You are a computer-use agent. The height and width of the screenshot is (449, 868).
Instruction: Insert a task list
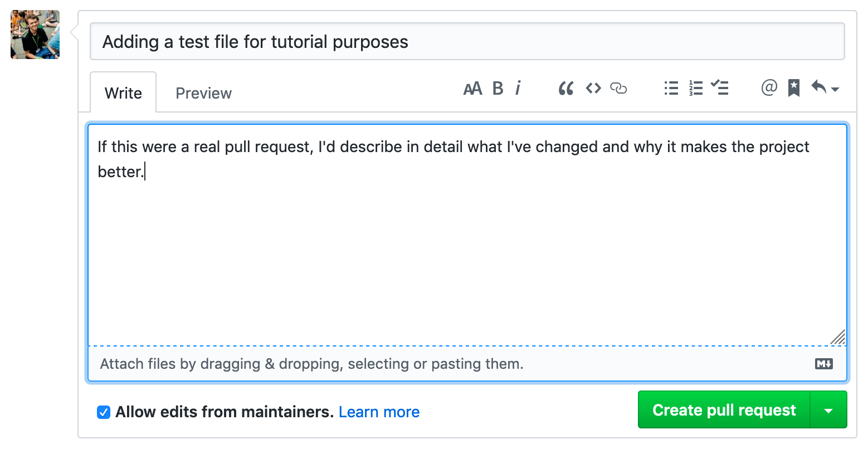click(x=720, y=89)
